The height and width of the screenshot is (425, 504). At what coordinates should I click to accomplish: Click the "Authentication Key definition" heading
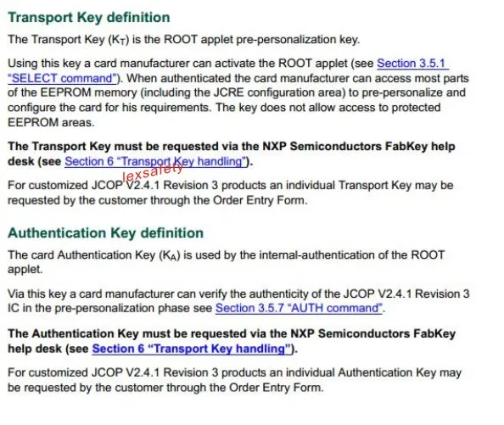(x=105, y=233)
